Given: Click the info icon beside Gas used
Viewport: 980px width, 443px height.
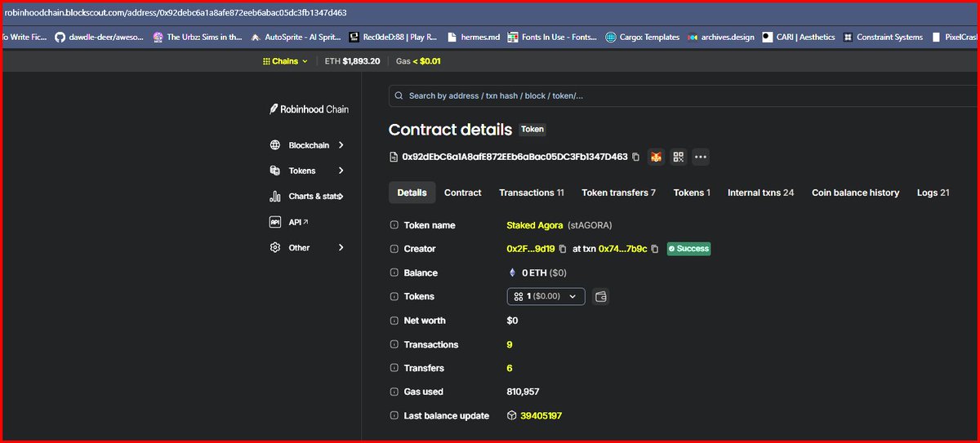Looking at the screenshot, I should pos(394,392).
